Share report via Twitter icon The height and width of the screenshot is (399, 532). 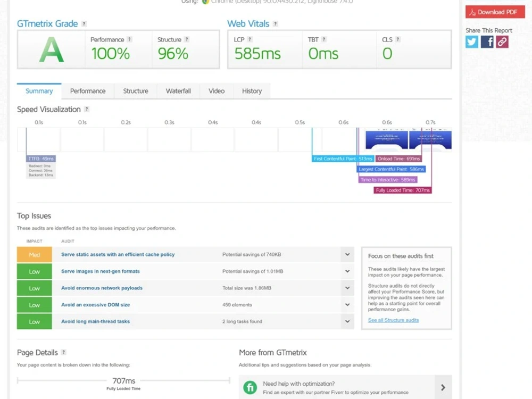pyautogui.click(x=471, y=41)
